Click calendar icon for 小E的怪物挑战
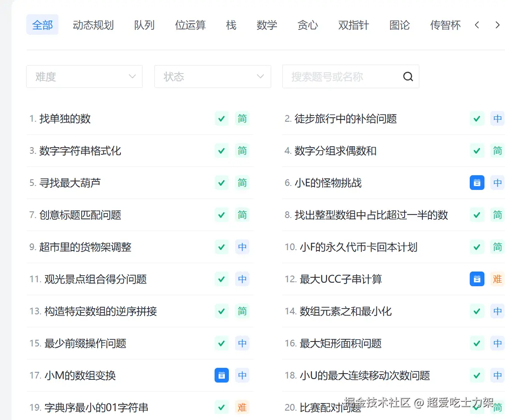 coord(477,183)
